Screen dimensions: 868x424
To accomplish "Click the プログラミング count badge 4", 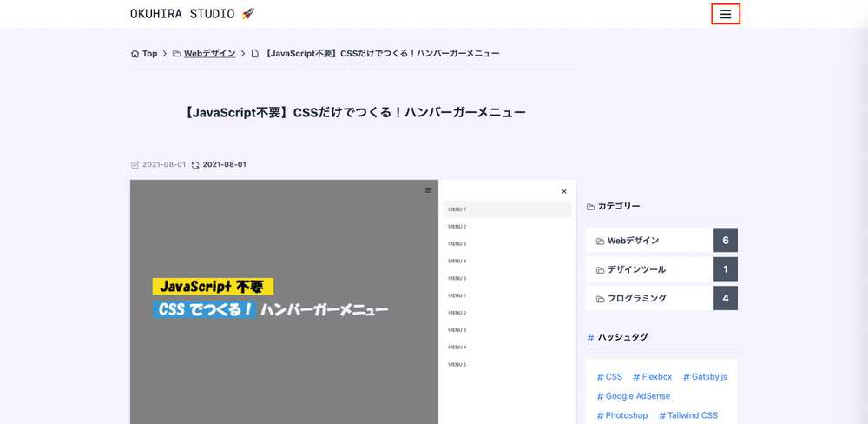I will [725, 298].
